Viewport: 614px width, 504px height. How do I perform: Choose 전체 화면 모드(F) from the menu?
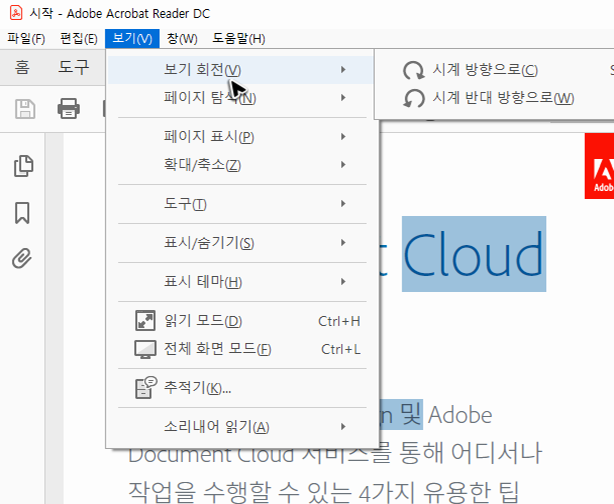[x=240, y=349]
